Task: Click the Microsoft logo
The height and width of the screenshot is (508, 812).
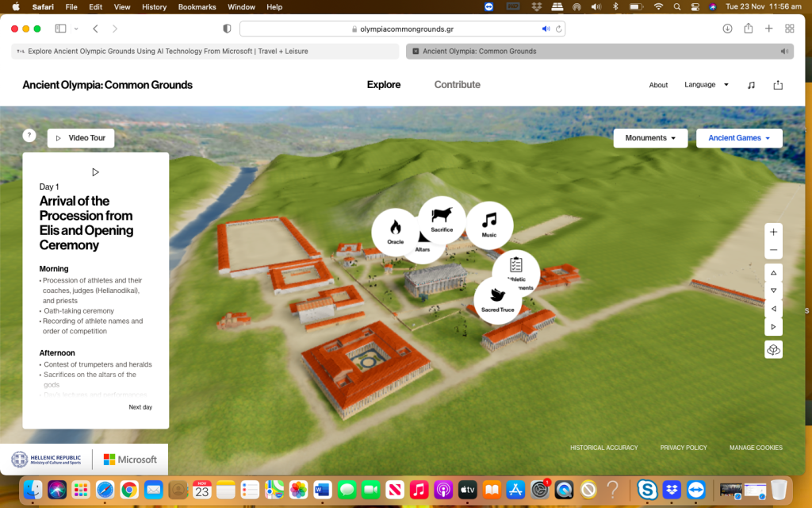Action: point(130,460)
